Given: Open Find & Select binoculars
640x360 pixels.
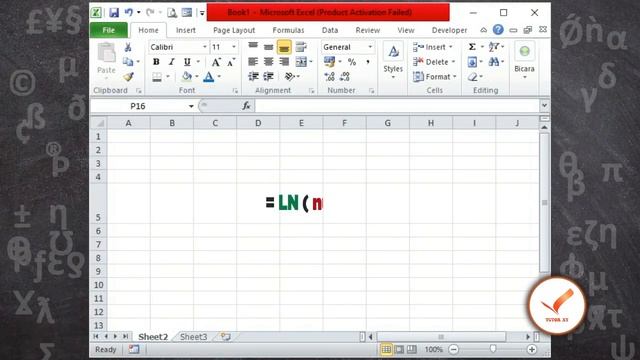Looking at the screenshot, I should 494,62.
